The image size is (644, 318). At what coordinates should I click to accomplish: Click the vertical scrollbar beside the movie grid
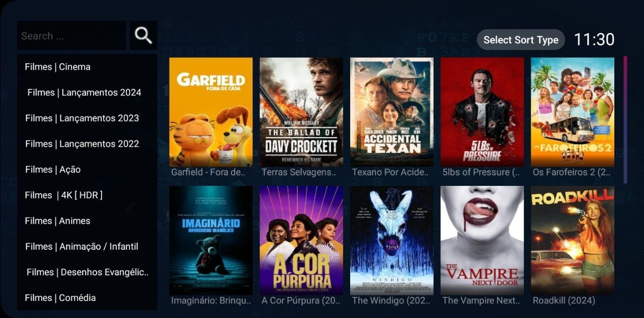click(x=625, y=120)
